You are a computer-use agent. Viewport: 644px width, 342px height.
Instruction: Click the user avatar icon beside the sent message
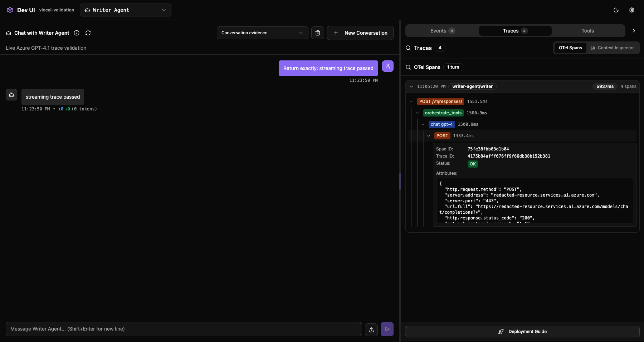pos(388,66)
